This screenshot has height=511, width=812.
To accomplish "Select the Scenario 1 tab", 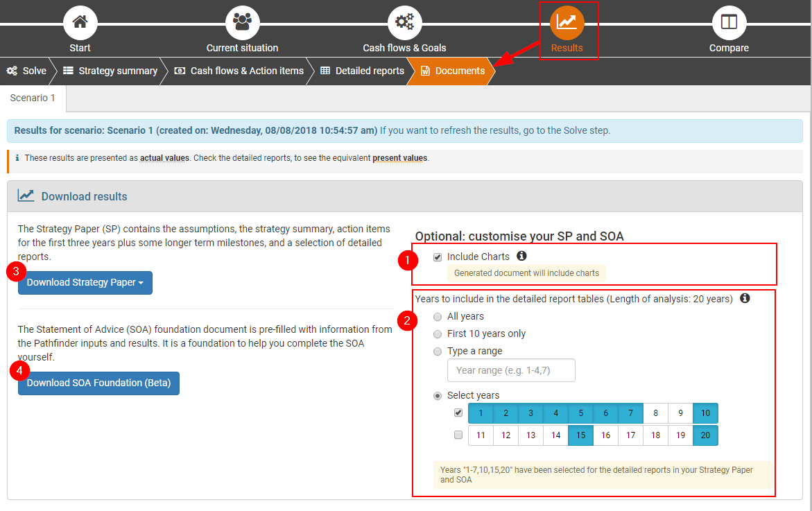I will coord(33,98).
